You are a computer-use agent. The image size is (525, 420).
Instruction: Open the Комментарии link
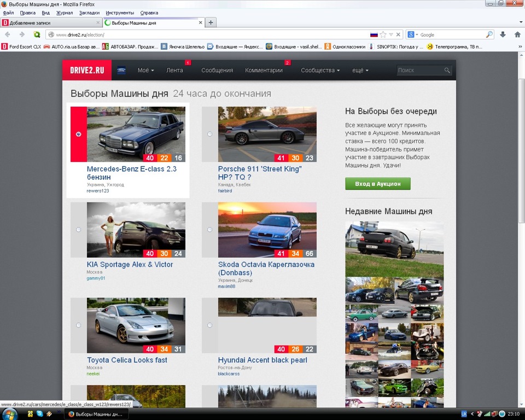[x=264, y=71]
